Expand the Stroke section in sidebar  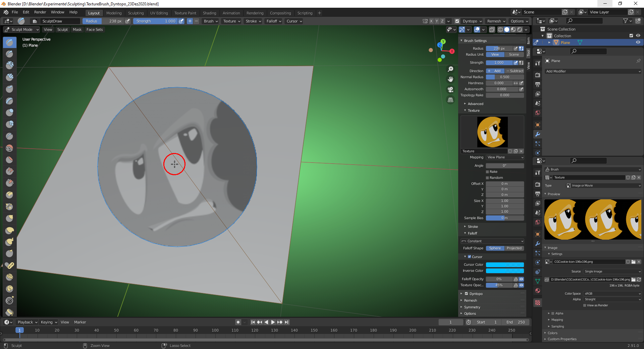(473, 227)
